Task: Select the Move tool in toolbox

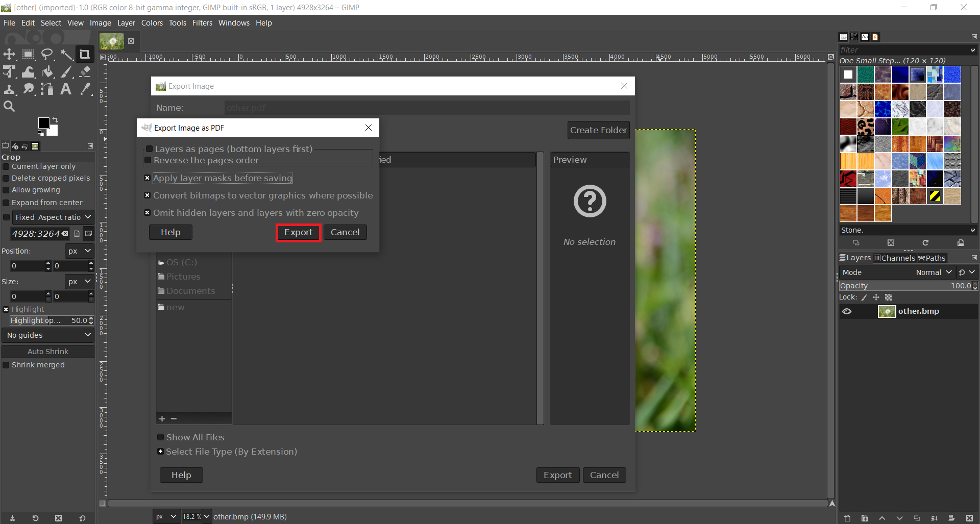Action: click(x=9, y=54)
